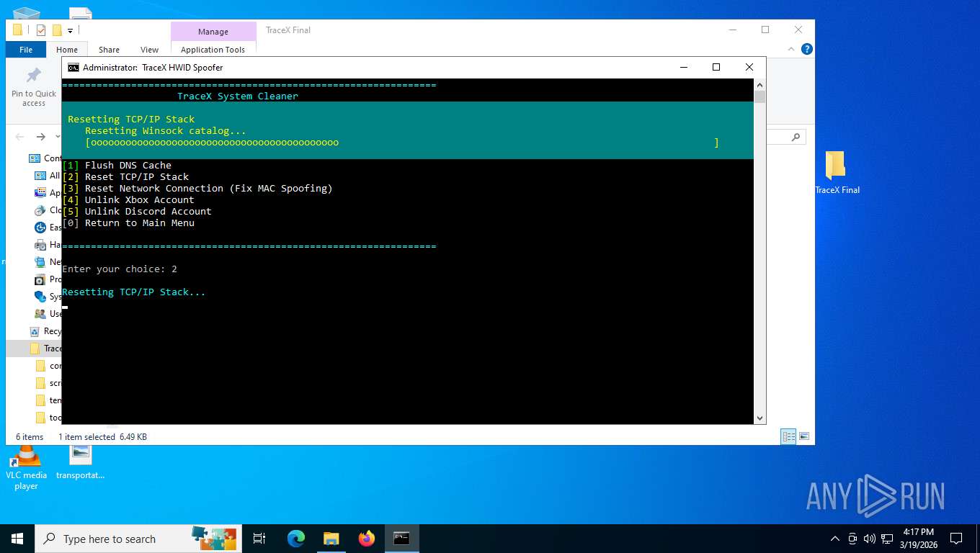Go forward in File Explorer navigation

(x=41, y=137)
